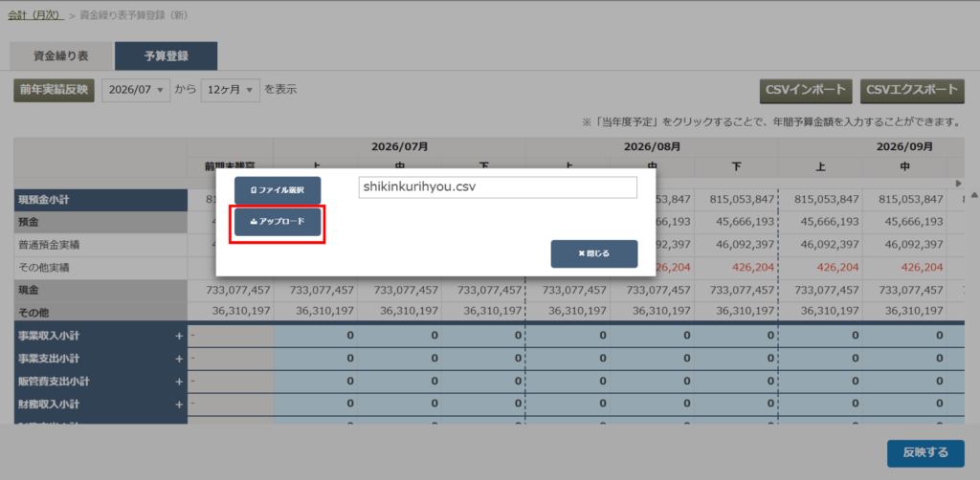Click the table's up scroll arrow
The image size is (980, 480).
973,195
